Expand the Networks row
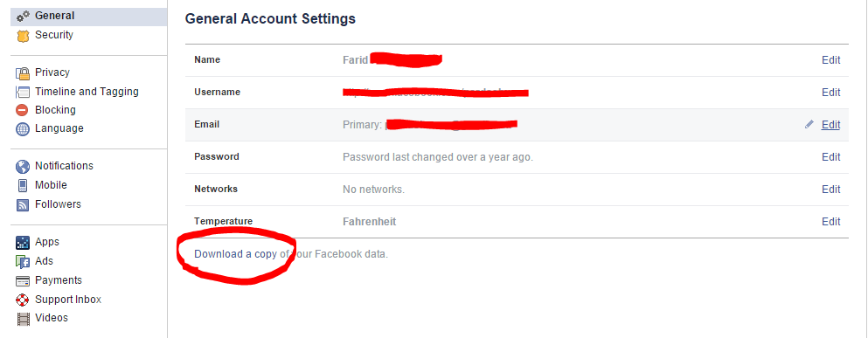The height and width of the screenshot is (338, 868). [517, 190]
